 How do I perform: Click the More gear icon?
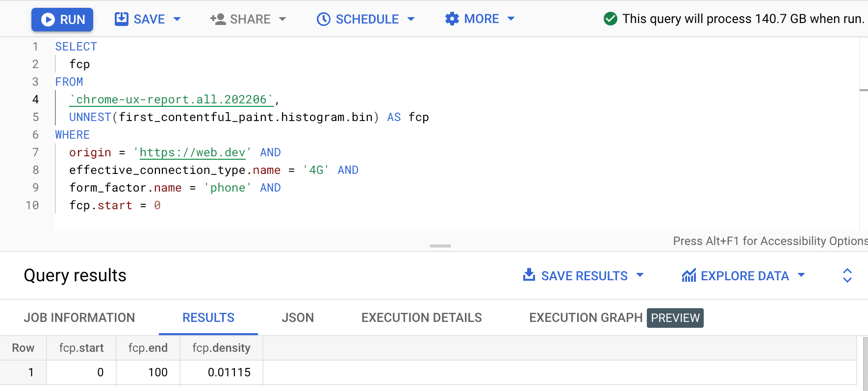coord(452,19)
